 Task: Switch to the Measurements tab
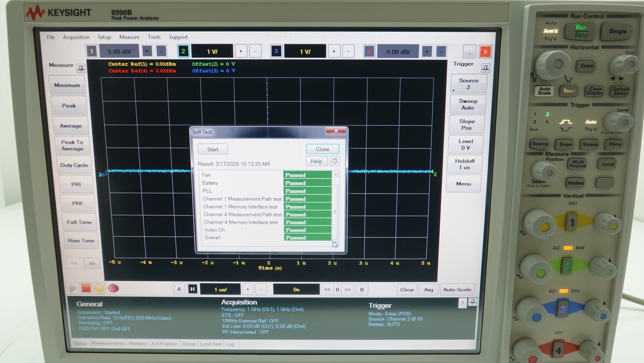click(x=108, y=343)
